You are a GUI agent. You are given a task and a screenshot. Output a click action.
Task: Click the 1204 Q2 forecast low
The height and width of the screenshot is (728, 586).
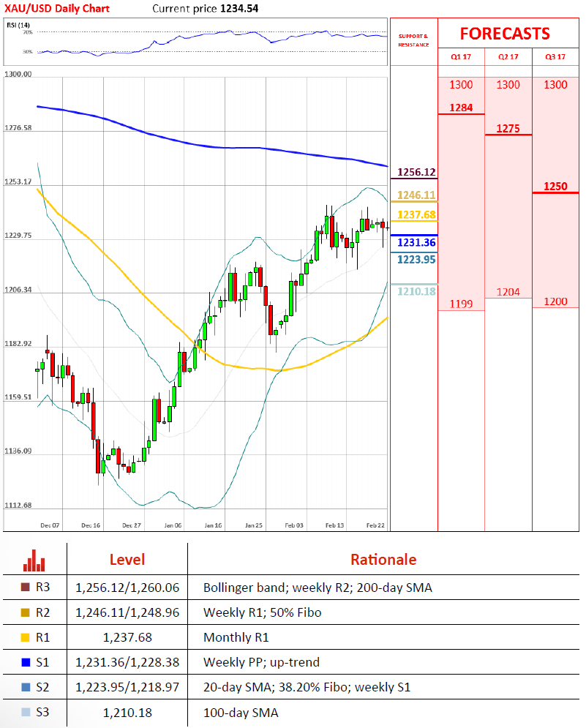(x=508, y=292)
